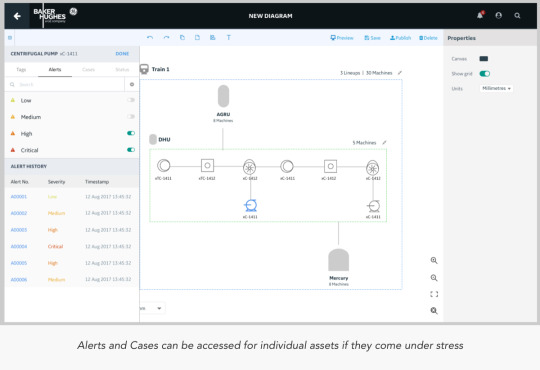The height and width of the screenshot is (370, 540).
Task: Select the xC-1402 square machine symbol
Action: tap(330, 166)
